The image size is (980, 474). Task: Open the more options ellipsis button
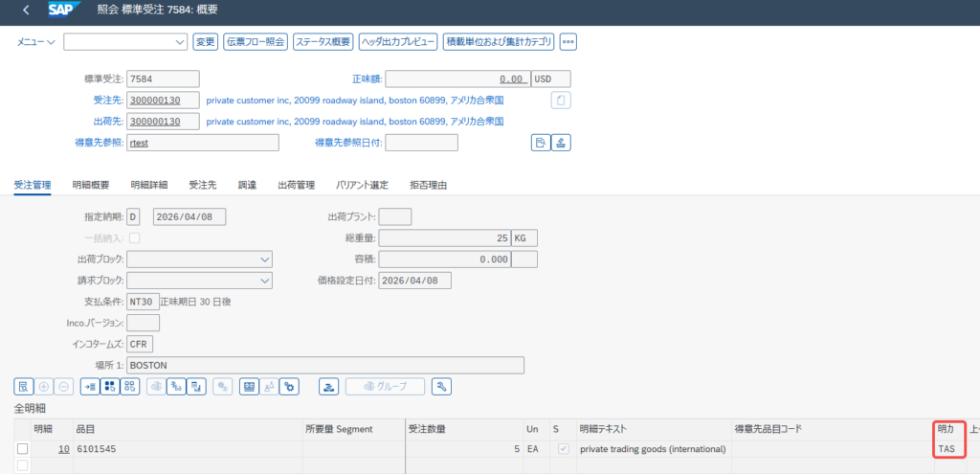568,41
